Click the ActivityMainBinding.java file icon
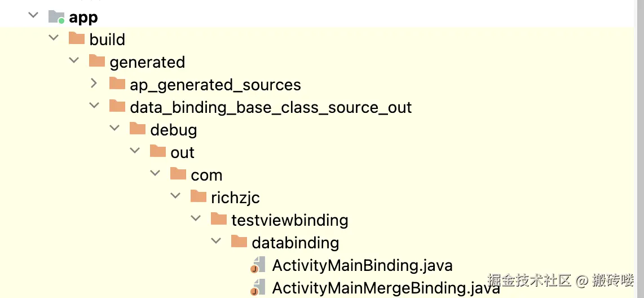Screen dimensions: 644x298 pyautogui.click(x=258, y=265)
